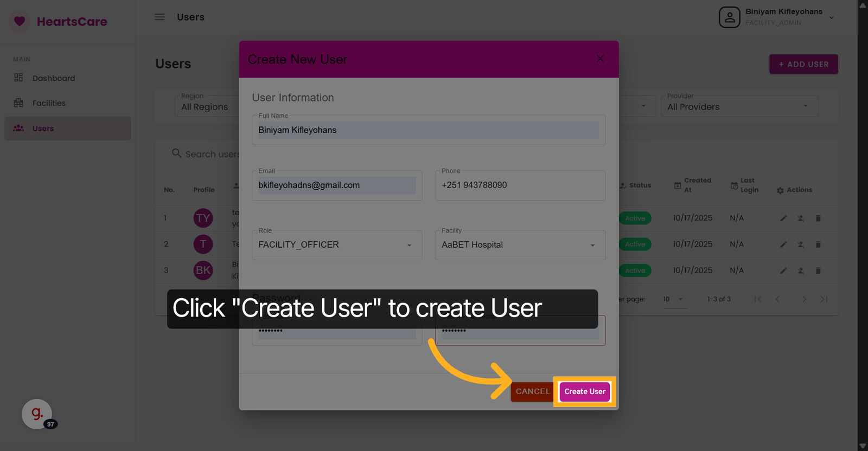The image size is (868, 451).
Task: Cancel the new user dialog
Action: coord(532,391)
